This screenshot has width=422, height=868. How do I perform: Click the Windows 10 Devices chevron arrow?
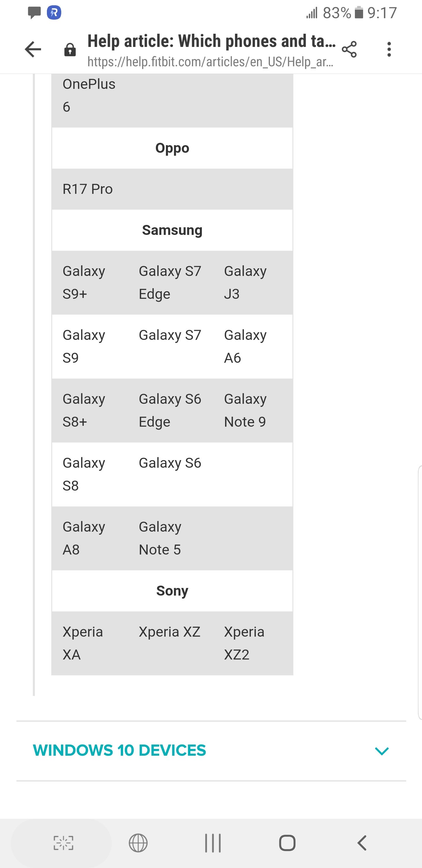pos(382,751)
